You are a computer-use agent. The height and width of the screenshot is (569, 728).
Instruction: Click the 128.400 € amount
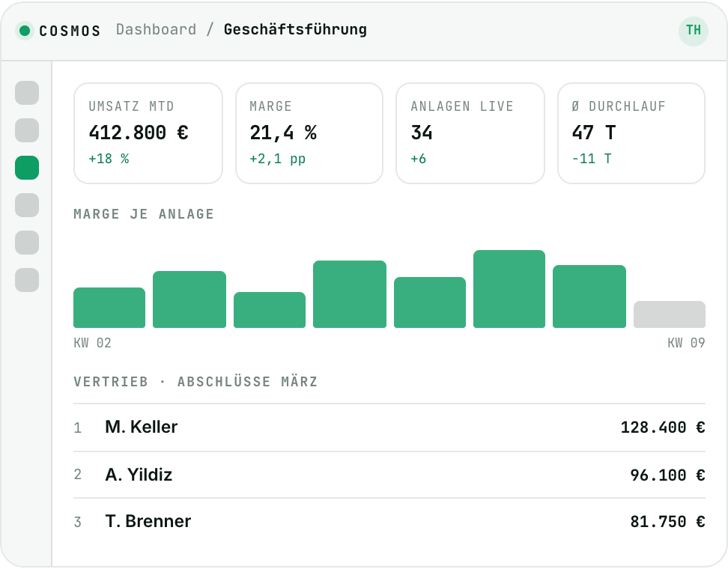(663, 427)
